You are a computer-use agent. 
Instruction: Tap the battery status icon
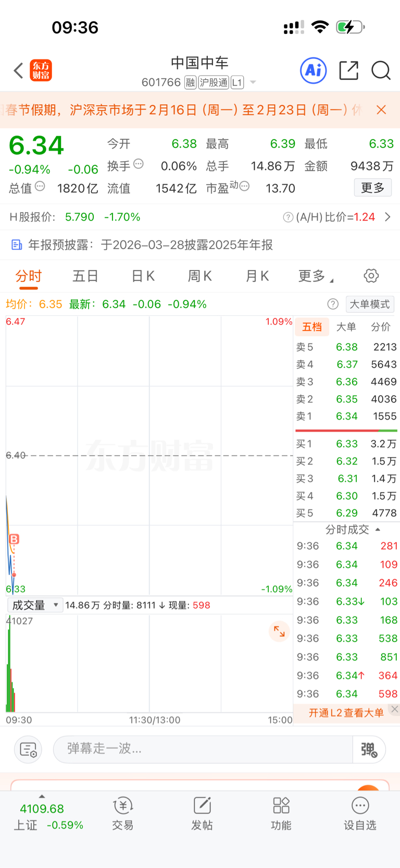350,27
